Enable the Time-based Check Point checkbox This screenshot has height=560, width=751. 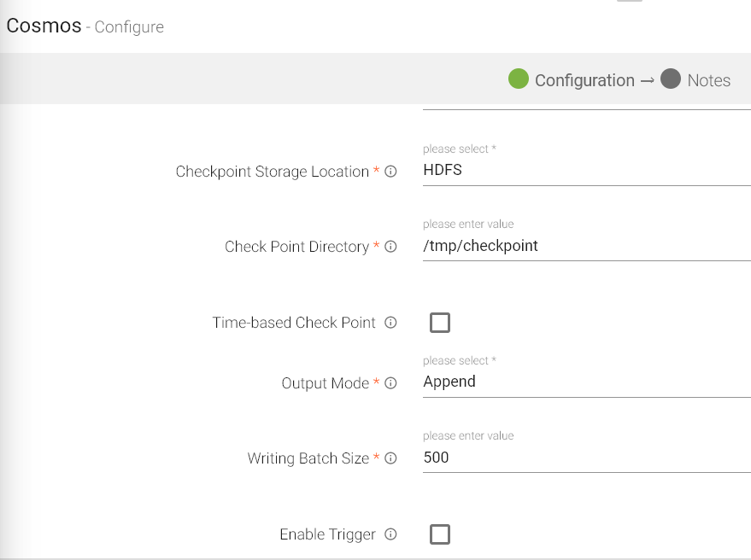point(440,323)
